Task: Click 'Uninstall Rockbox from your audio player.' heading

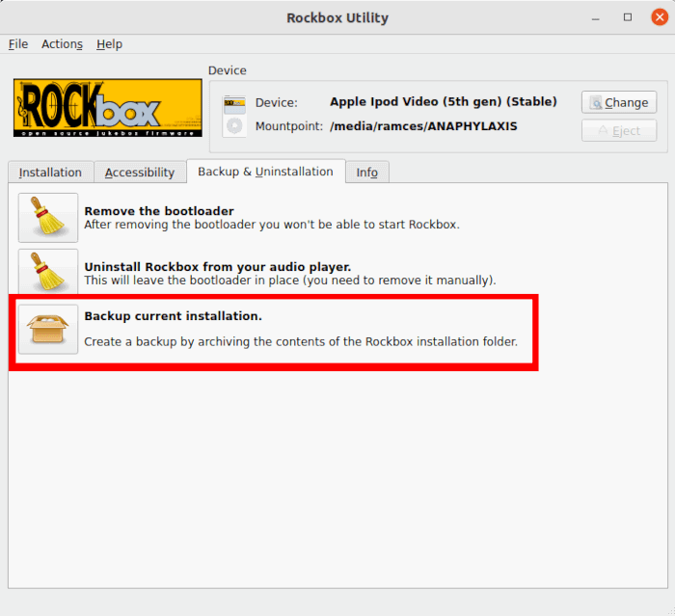Action: pyautogui.click(x=218, y=267)
